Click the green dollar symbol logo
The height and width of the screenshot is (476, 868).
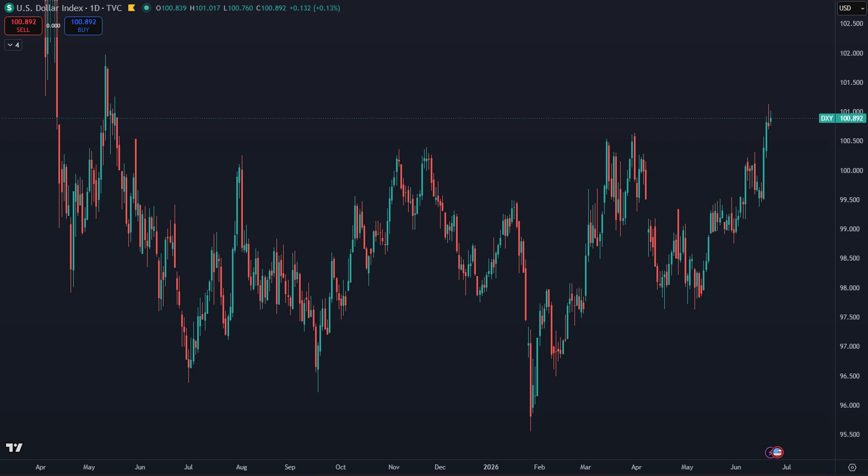click(9, 8)
